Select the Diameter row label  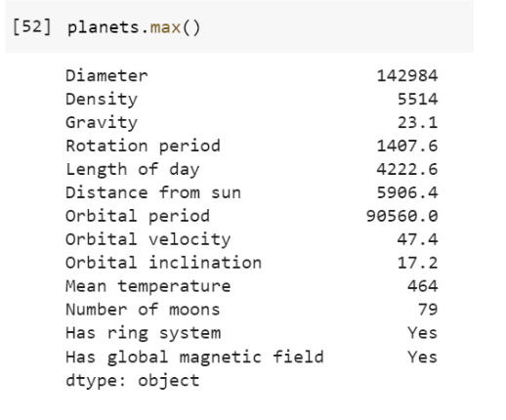pyautogui.click(x=106, y=76)
